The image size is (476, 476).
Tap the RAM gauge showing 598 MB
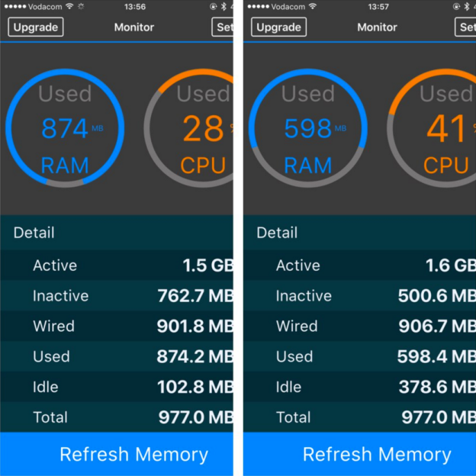pos(307,128)
